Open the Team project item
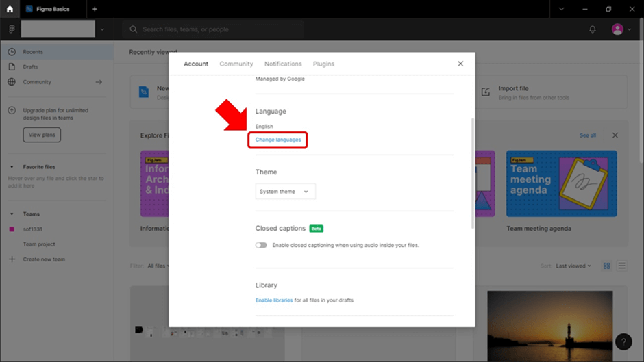The width and height of the screenshot is (644, 362). [39, 244]
